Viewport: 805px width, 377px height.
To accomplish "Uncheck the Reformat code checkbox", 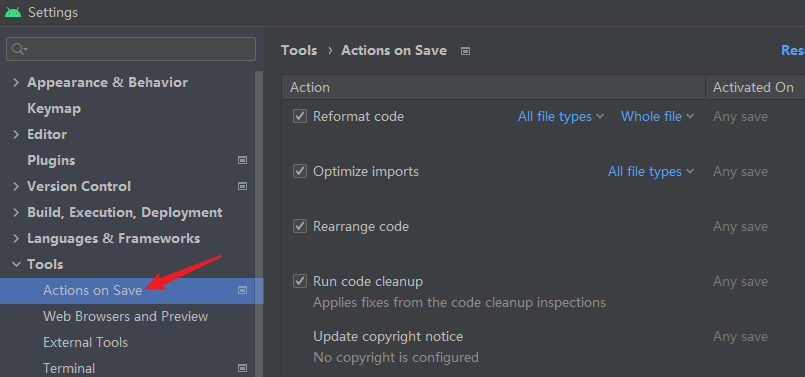I will point(300,116).
